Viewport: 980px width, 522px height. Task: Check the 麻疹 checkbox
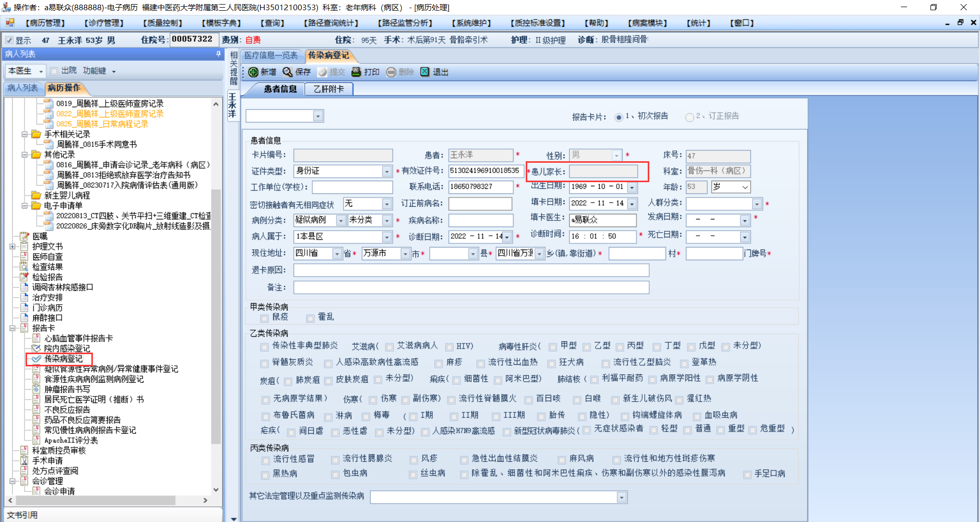click(438, 363)
